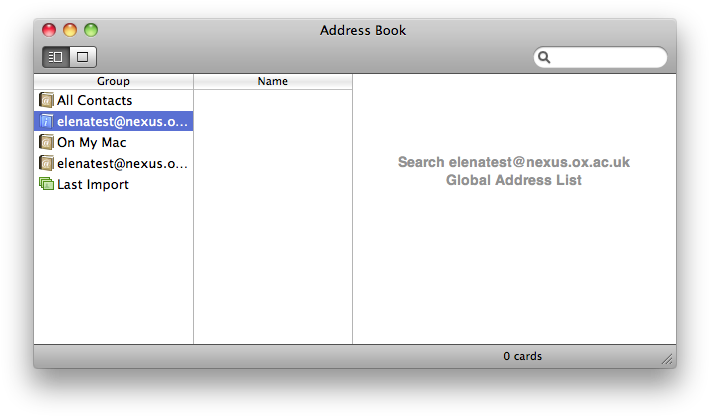The height and width of the screenshot is (416, 709).
Task: Click the Name column header
Action: coord(273,81)
